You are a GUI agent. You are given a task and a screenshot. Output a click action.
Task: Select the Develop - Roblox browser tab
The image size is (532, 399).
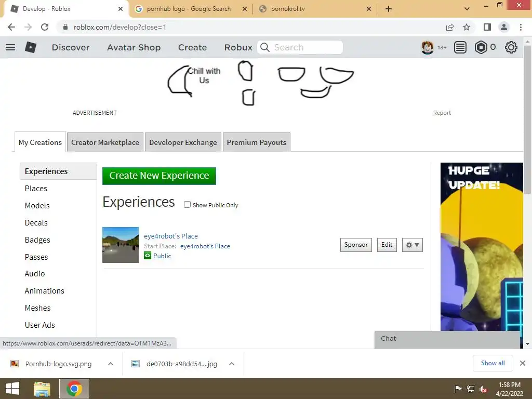[66, 9]
